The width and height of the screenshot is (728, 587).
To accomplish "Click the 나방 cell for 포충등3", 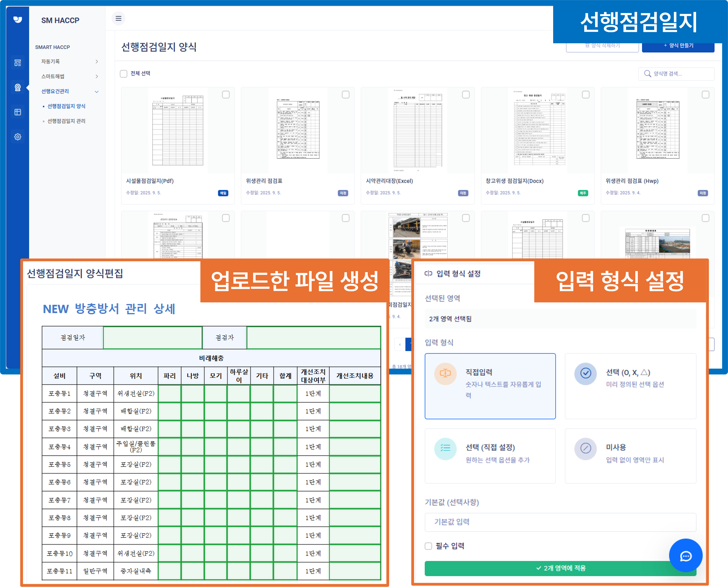I will pyautogui.click(x=193, y=429).
